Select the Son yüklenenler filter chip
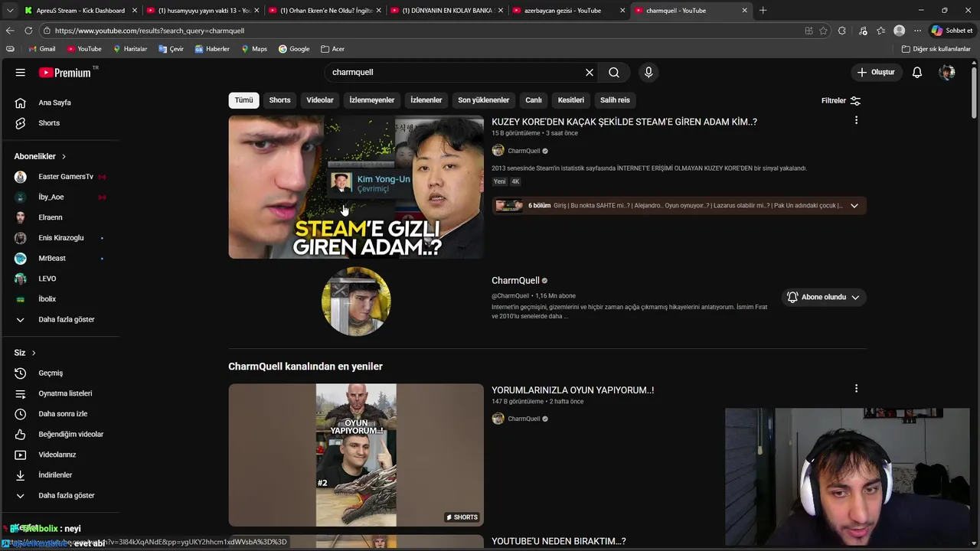Image resolution: width=980 pixels, height=551 pixels. click(484, 100)
